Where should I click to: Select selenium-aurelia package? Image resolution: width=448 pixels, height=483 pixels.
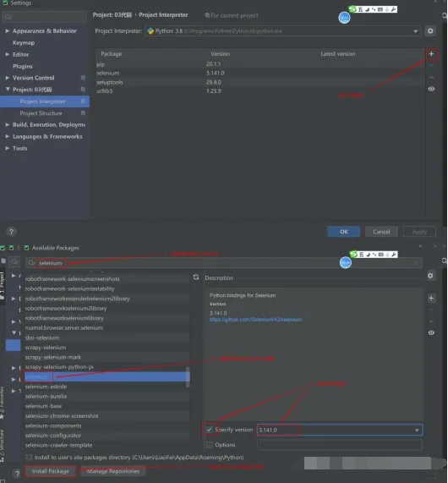click(x=107, y=397)
